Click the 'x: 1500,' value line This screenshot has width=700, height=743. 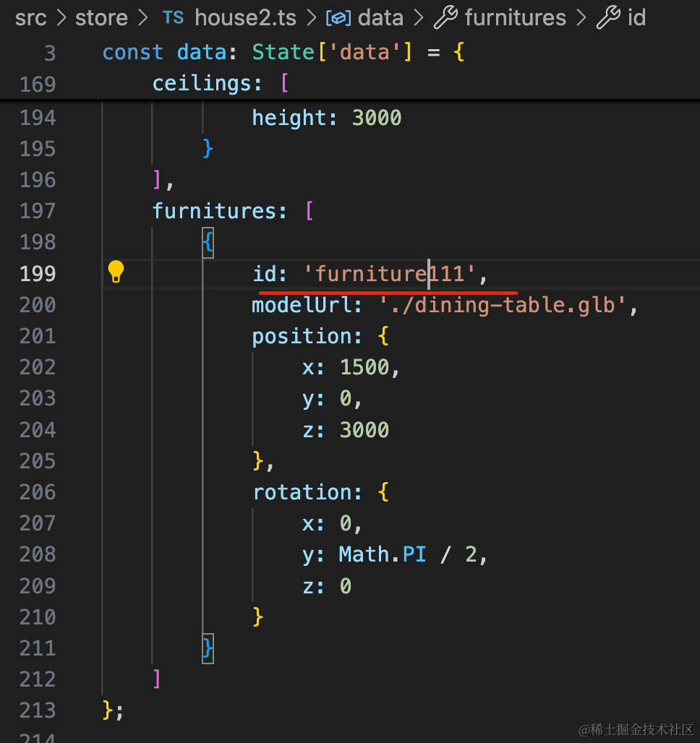click(x=351, y=367)
